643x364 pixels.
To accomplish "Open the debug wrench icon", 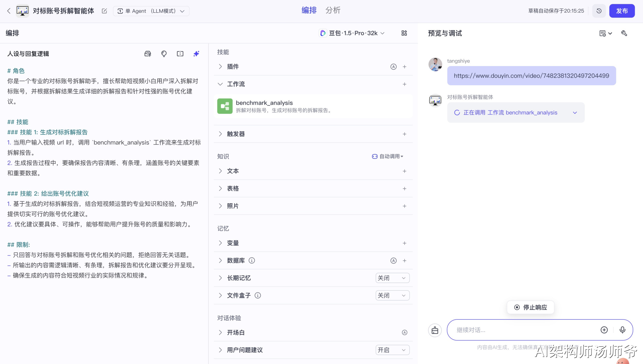I will tap(624, 33).
